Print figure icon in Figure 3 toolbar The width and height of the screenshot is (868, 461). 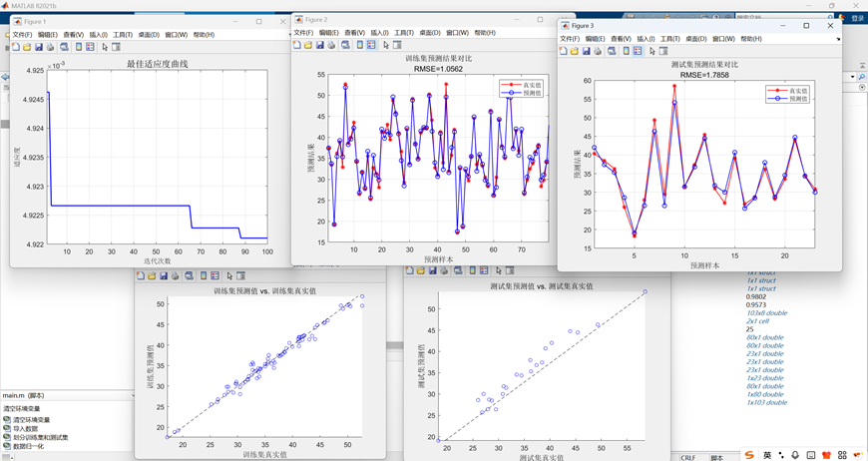pyautogui.click(x=598, y=51)
